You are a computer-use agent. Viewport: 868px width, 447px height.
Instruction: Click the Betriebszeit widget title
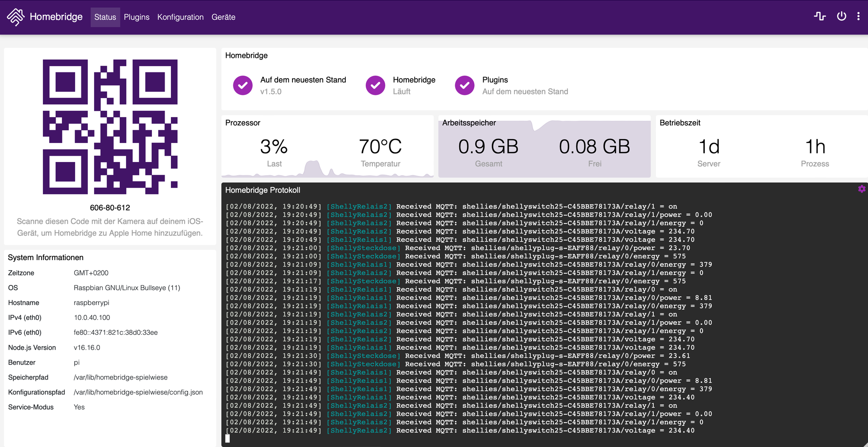tap(680, 123)
